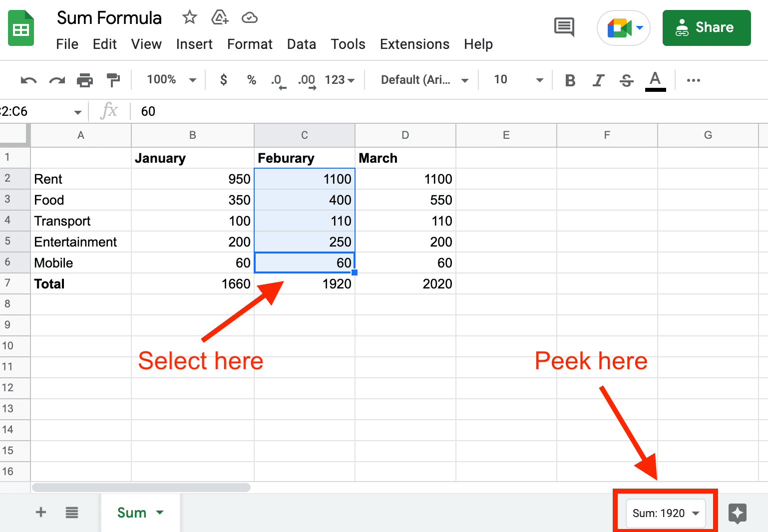The image size is (768, 532).
Task: Open the 123 more formats dropdown
Action: [x=340, y=80]
